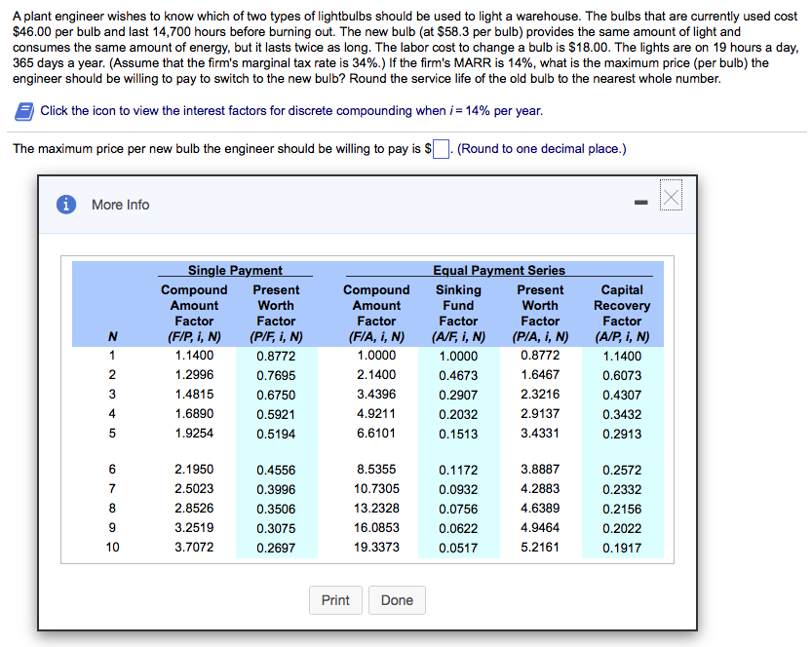Select the Equal Payment Series group header
Screen dimensions: 812x647
tap(498, 270)
